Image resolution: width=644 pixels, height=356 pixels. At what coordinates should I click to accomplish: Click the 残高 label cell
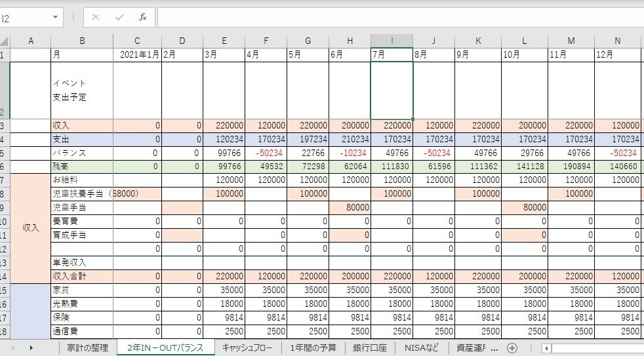tap(82, 167)
